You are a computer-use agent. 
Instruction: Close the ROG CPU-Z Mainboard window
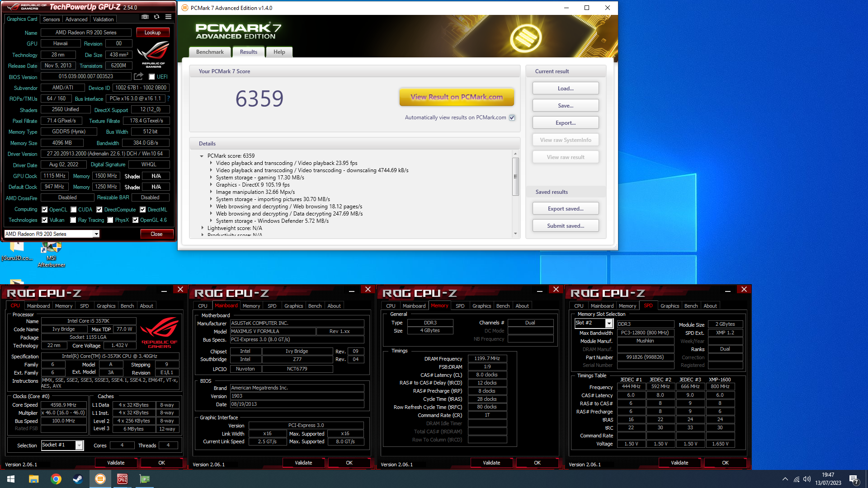[368, 289]
